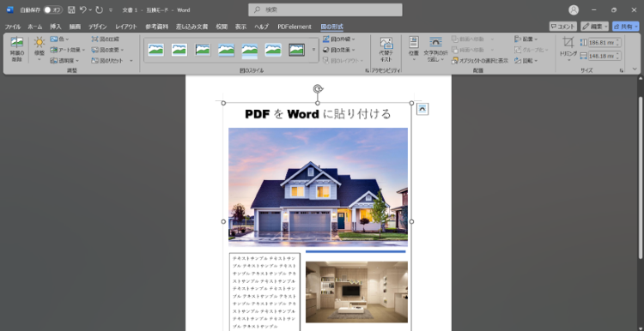Expand the 図のリセット dropdown arrow
Screen dimensions: 644x331
pos(131,61)
